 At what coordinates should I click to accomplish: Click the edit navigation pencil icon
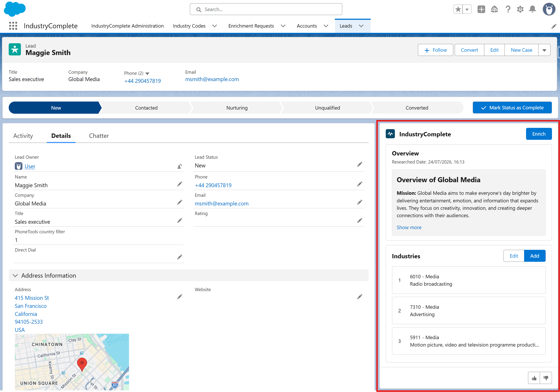554,26
